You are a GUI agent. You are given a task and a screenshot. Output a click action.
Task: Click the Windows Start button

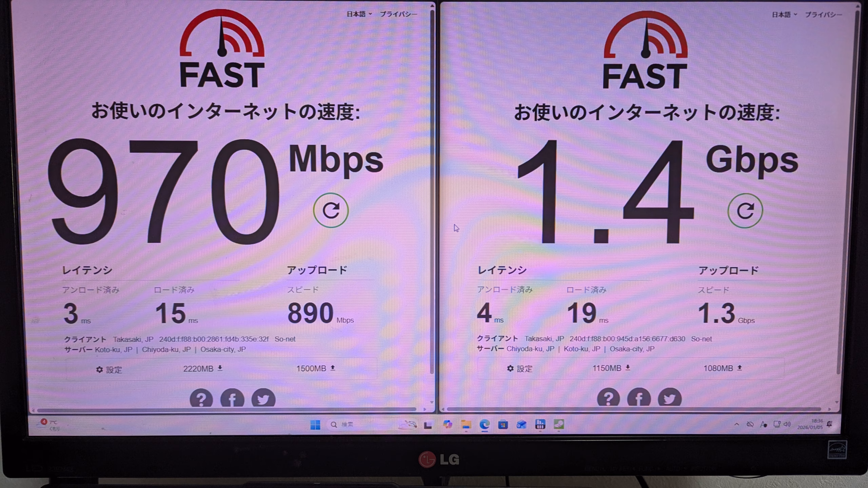315,425
